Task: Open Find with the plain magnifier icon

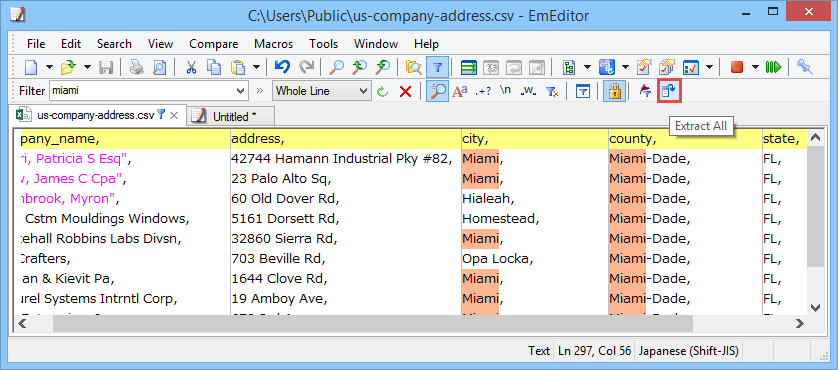Action: pos(336,67)
